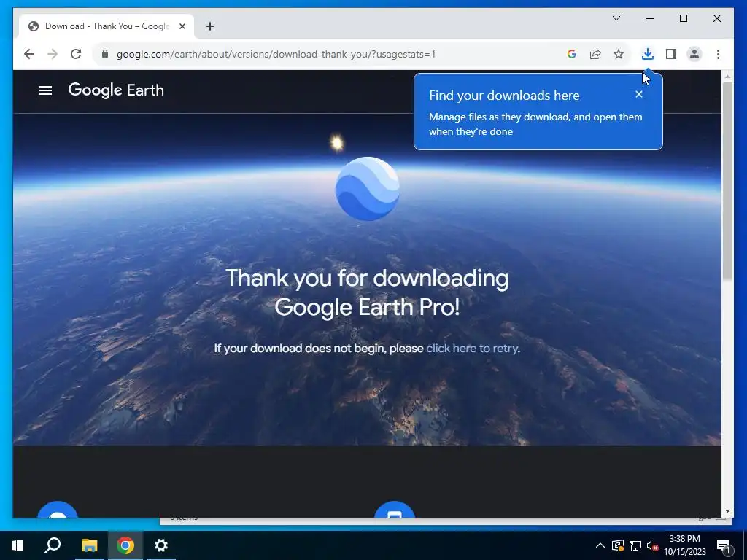
Task: Share this page using the share icon
Action: 595,54
